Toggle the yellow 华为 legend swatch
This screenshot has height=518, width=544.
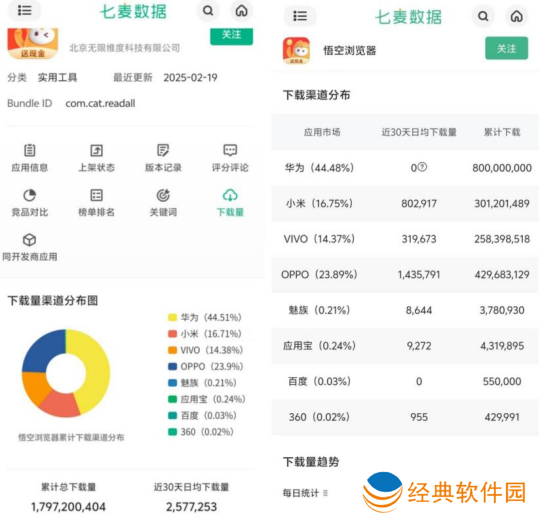[x=172, y=317]
